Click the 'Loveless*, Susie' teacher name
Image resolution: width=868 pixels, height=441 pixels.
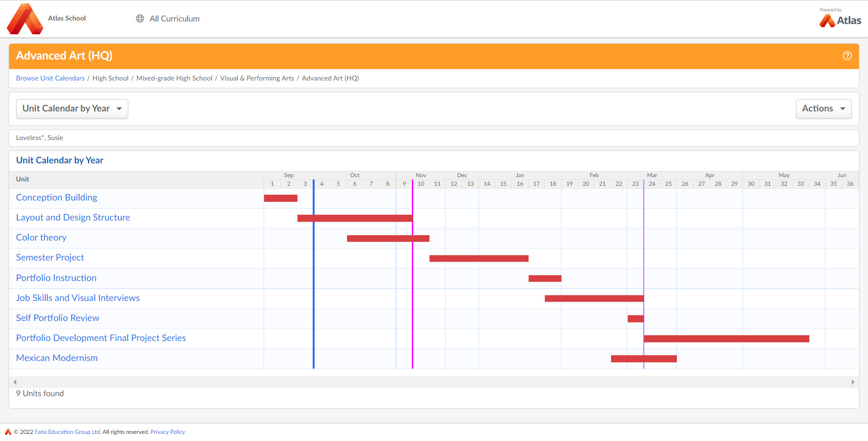coord(40,138)
